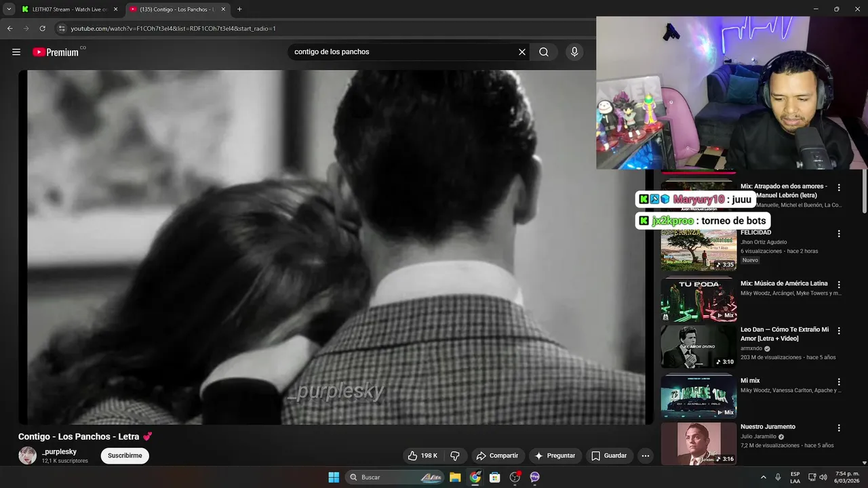Viewport: 868px width, 488px height.
Task: Open Leo Dan Cómo Te Extraño title link
Action: tap(785, 333)
